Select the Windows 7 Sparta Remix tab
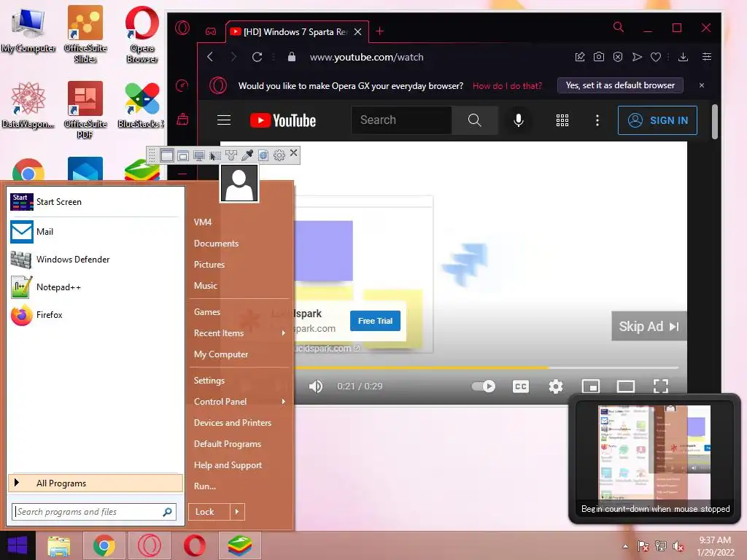747x560 pixels. (296, 32)
